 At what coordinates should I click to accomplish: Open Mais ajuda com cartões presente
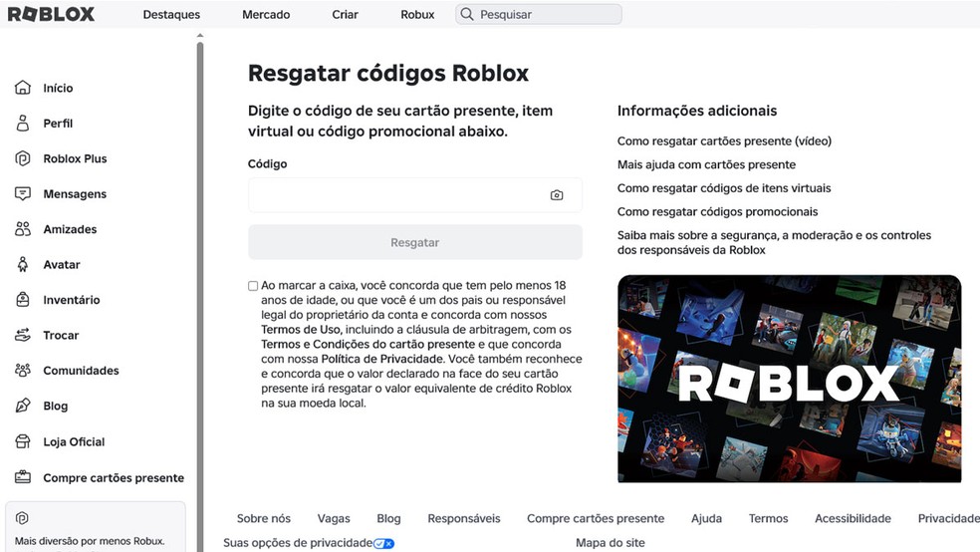click(x=706, y=165)
